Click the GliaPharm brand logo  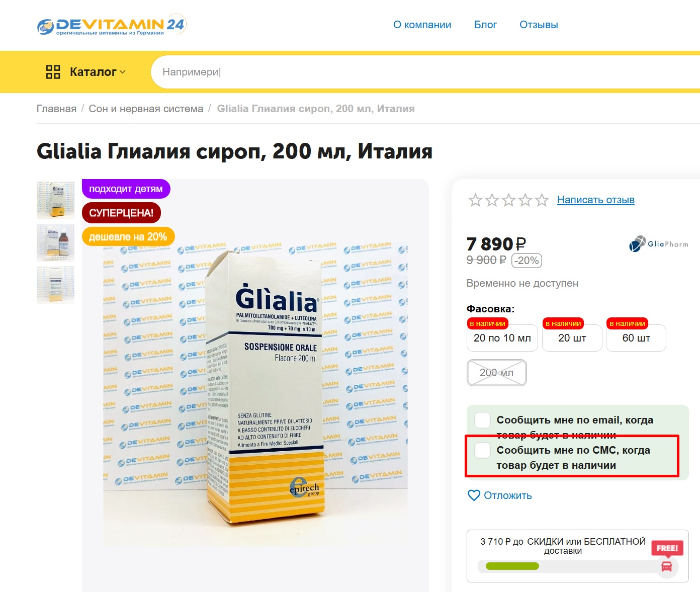658,244
